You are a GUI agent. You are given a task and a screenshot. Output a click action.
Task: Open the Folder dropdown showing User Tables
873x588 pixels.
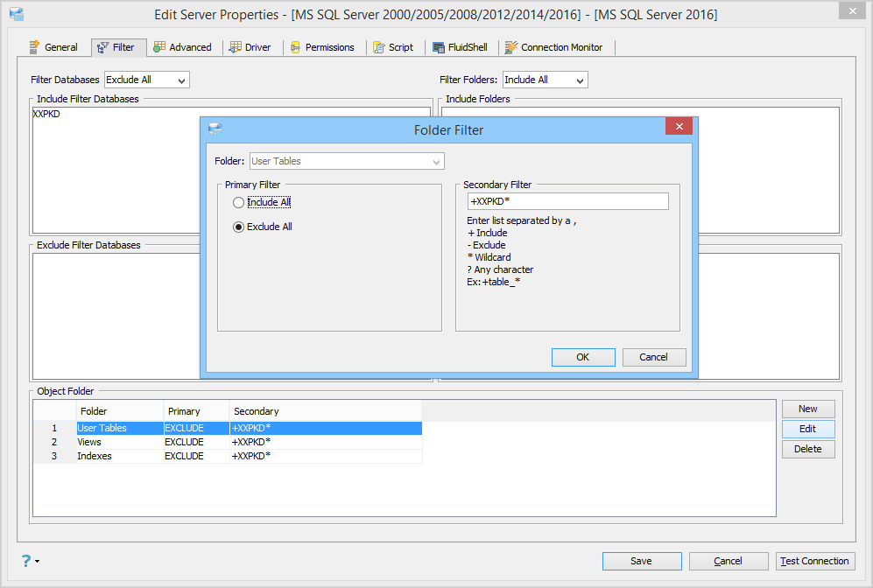click(347, 161)
